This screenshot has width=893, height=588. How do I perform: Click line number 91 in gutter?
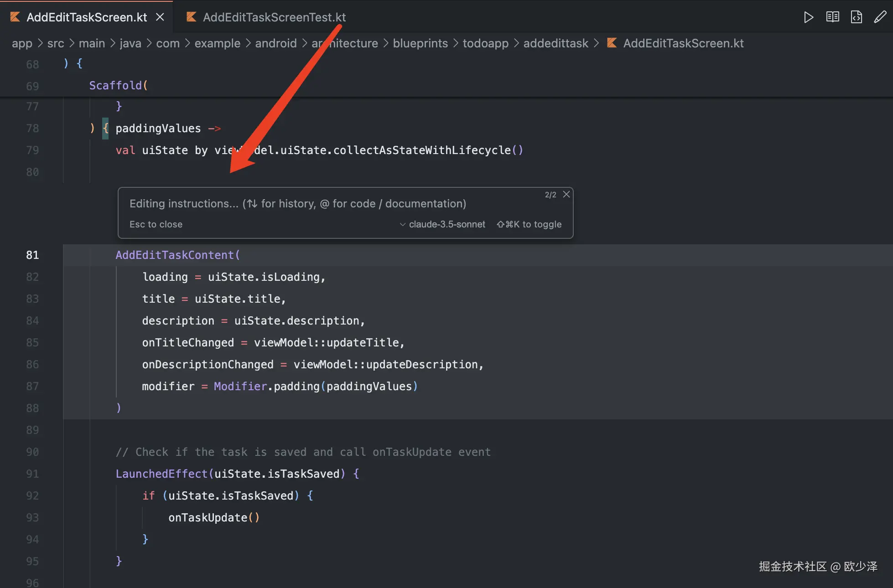coord(32,474)
